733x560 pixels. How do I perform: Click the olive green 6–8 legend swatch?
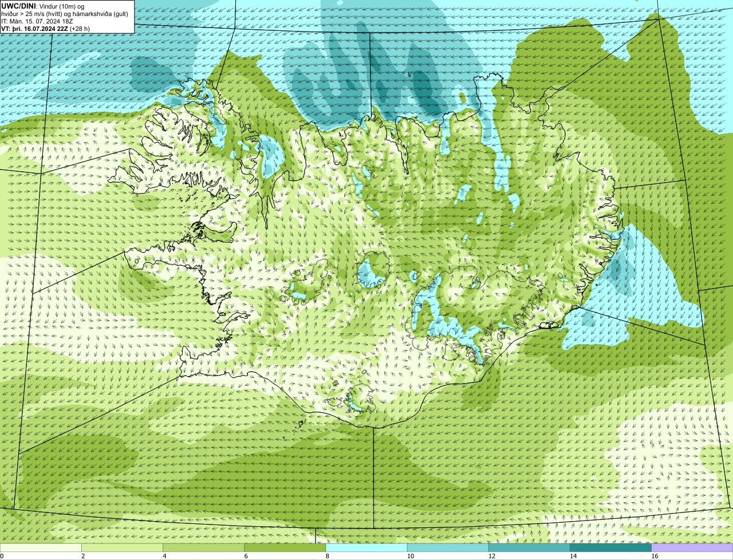point(285,547)
